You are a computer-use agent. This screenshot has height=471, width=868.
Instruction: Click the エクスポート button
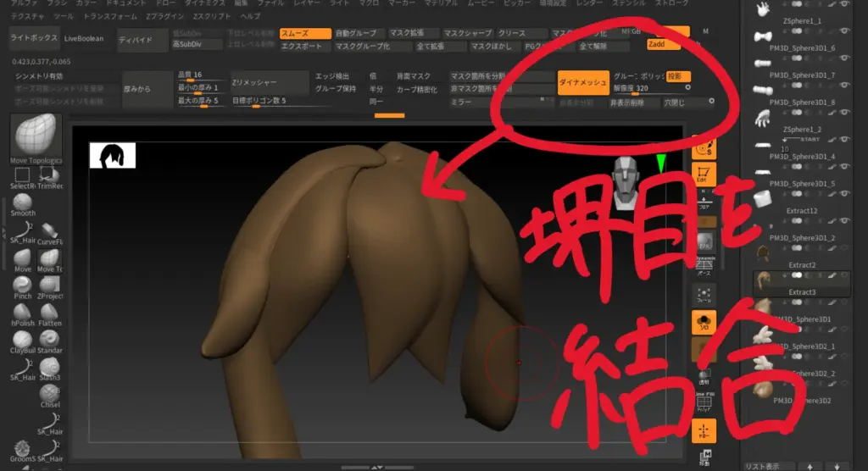pos(305,47)
